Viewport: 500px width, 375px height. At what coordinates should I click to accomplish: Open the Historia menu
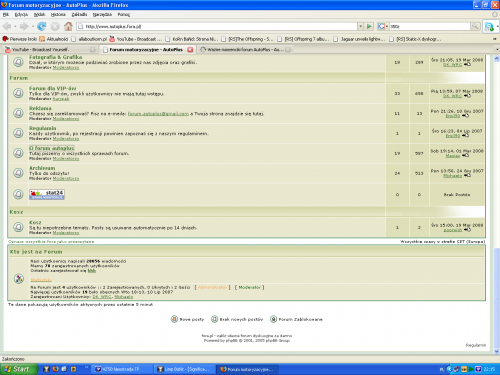[x=58, y=14]
